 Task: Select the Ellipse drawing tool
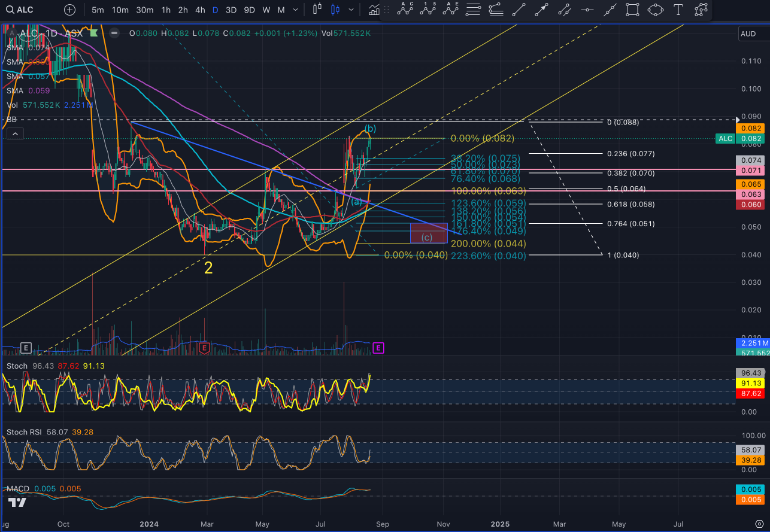(656, 10)
